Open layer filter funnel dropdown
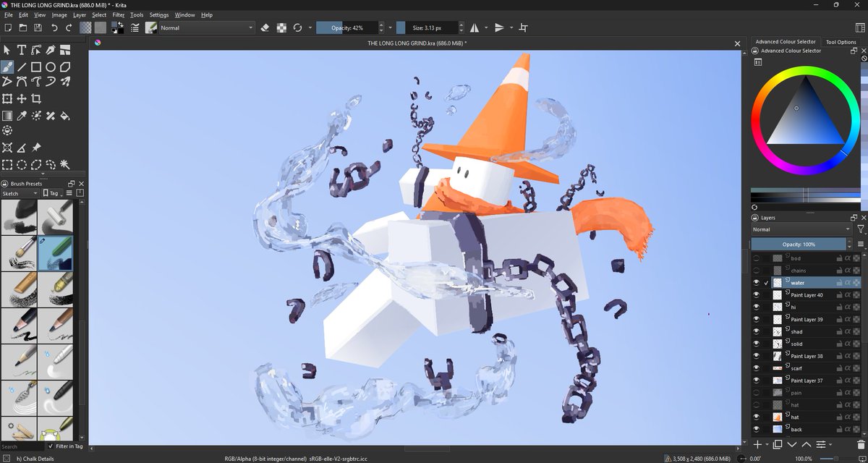This screenshot has width=868, height=463. [860, 229]
